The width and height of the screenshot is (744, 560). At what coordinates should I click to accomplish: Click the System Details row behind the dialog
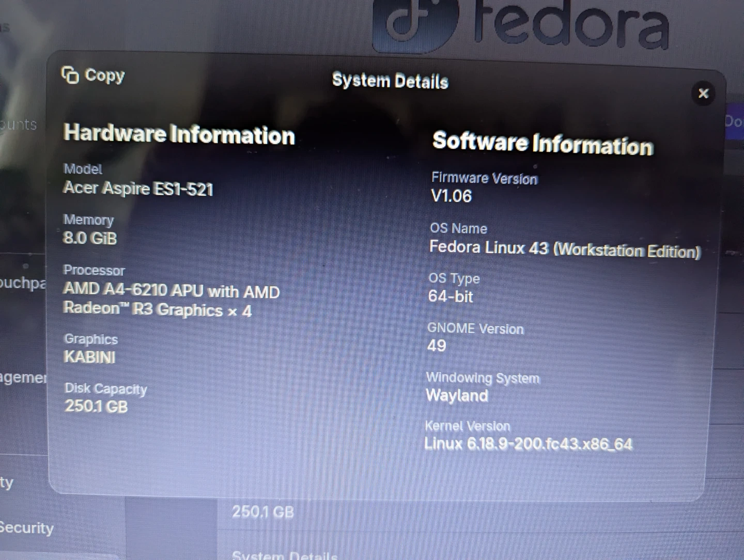tap(284, 555)
